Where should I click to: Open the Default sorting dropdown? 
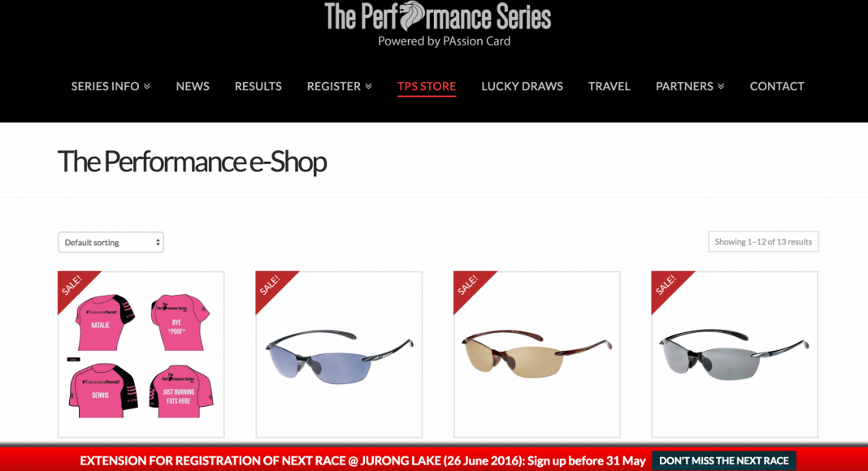(111, 242)
